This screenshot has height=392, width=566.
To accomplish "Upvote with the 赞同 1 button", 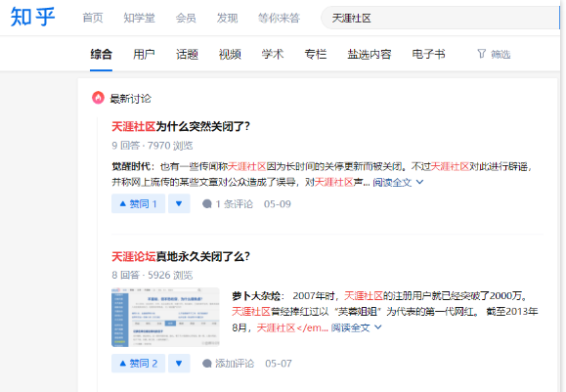I will pos(138,204).
